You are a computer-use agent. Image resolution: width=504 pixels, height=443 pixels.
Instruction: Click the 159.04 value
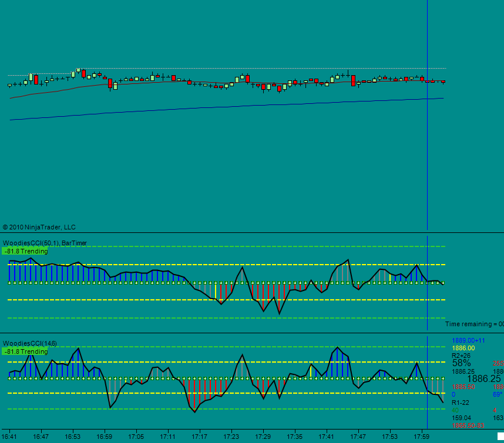tap(462, 418)
